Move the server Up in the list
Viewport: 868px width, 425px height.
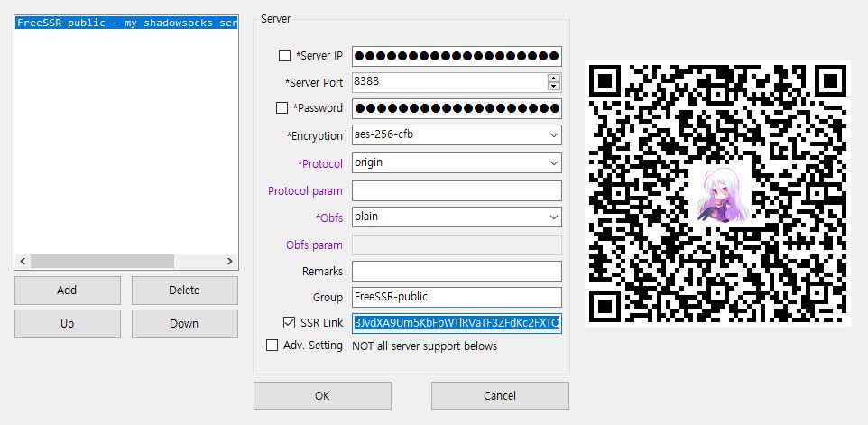[x=67, y=324]
